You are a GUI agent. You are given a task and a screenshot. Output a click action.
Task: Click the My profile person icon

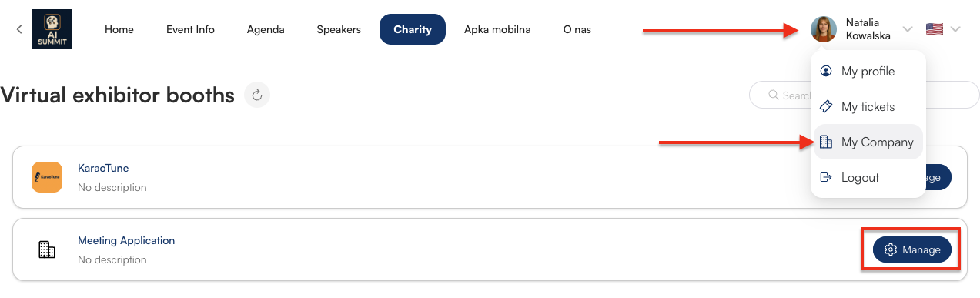click(826, 71)
